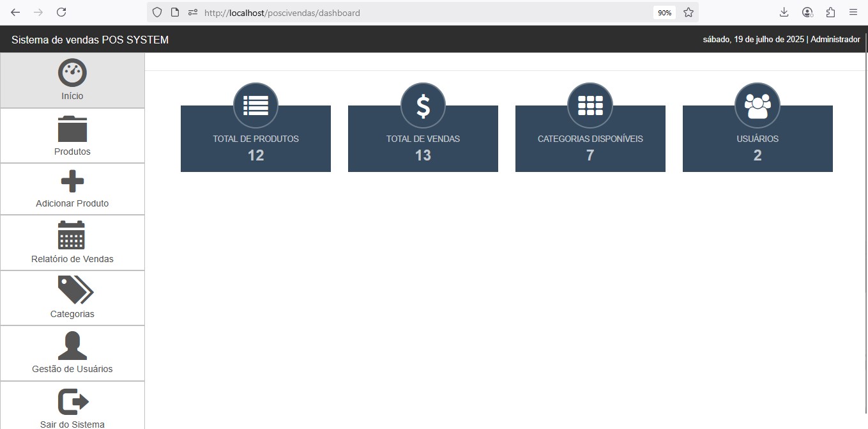The height and width of the screenshot is (429, 868).
Task: Click the browser profile account icon
Action: coord(807,12)
